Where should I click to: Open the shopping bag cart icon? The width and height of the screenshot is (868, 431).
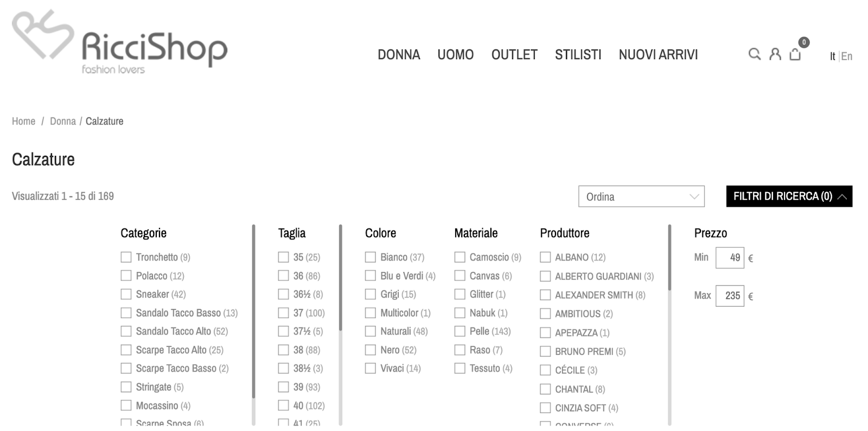click(x=795, y=54)
